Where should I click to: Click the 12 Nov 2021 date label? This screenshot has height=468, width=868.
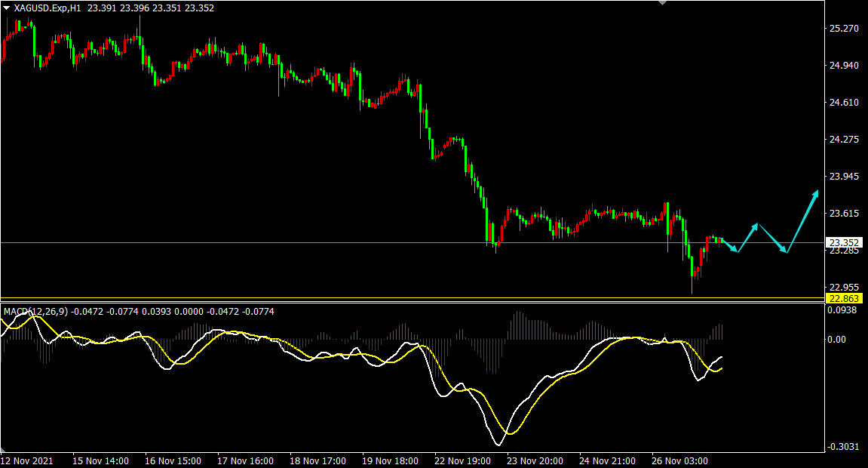pos(26,460)
